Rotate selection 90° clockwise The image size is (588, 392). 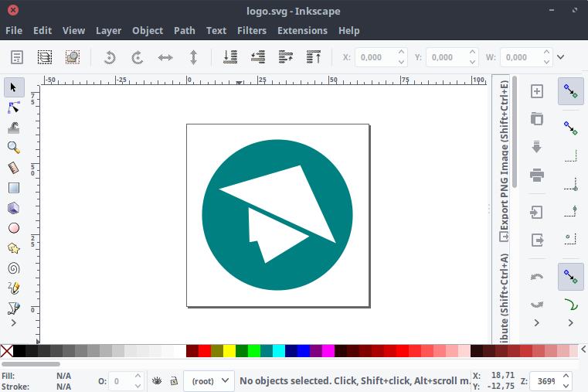pos(138,57)
